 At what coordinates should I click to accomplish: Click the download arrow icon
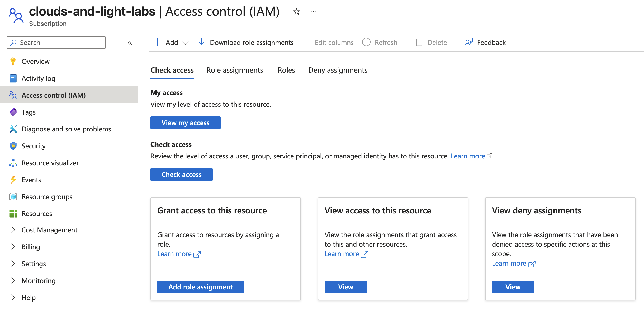coord(201,42)
